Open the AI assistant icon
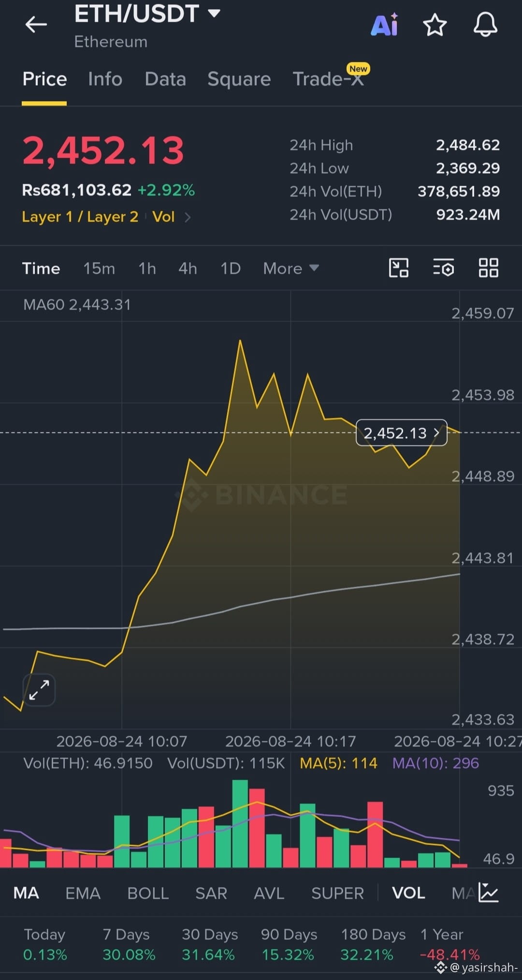 click(x=385, y=24)
